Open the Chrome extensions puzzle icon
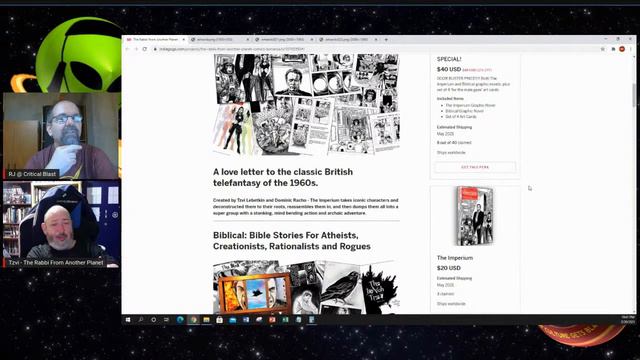This screenshot has height=360, width=640. 613,49
